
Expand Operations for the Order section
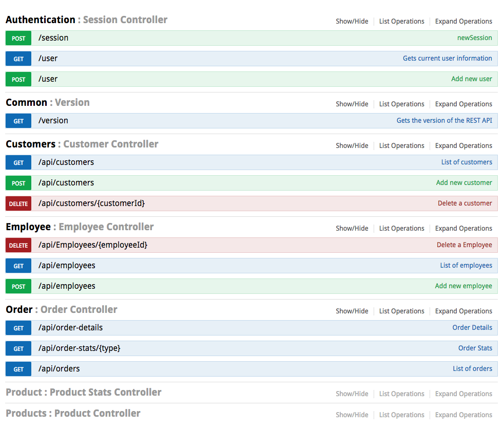[x=463, y=311]
